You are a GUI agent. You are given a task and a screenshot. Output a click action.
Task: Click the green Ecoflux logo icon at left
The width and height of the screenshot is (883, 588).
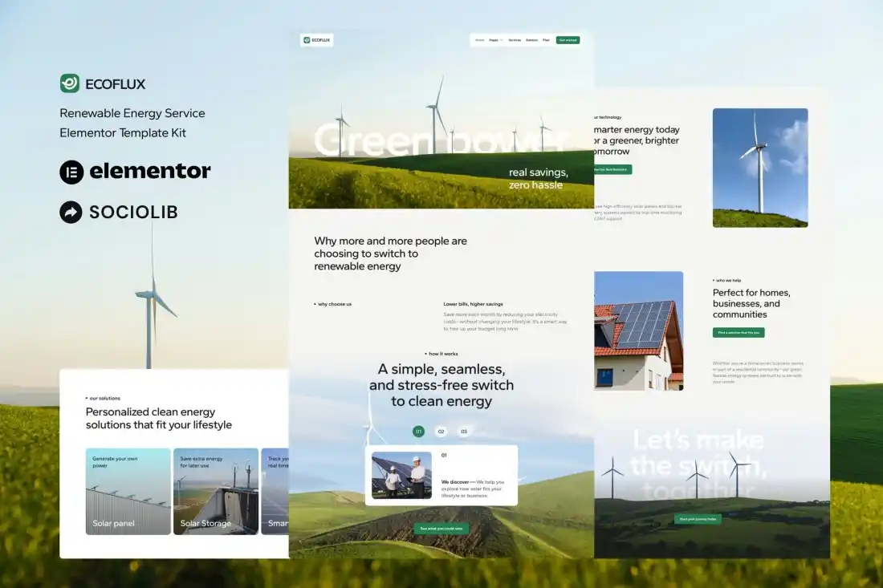click(70, 83)
